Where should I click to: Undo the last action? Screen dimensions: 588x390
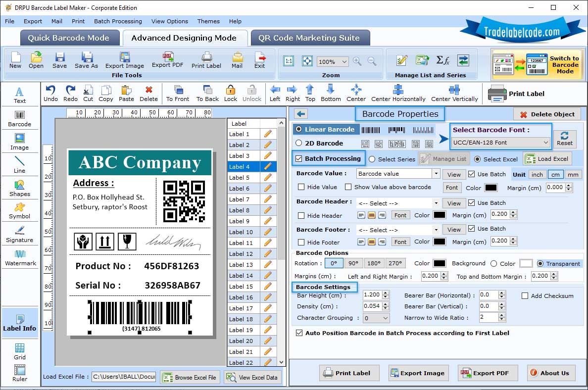pos(50,94)
